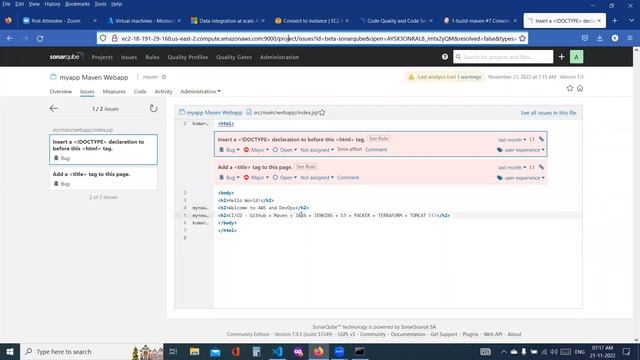The height and width of the screenshot is (360, 640).
Task: Go back with the left arrow above issues list
Action: [54, 108]
